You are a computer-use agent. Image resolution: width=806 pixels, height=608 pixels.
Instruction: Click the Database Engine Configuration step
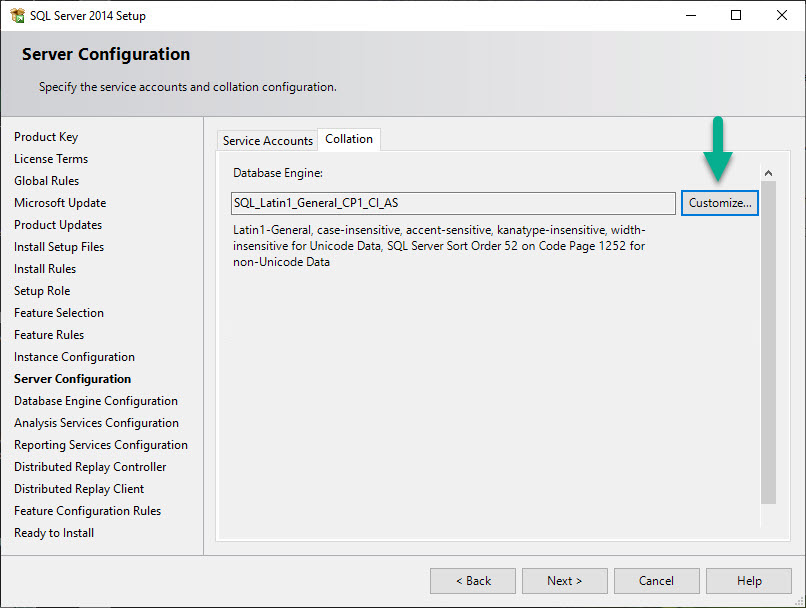96,401
